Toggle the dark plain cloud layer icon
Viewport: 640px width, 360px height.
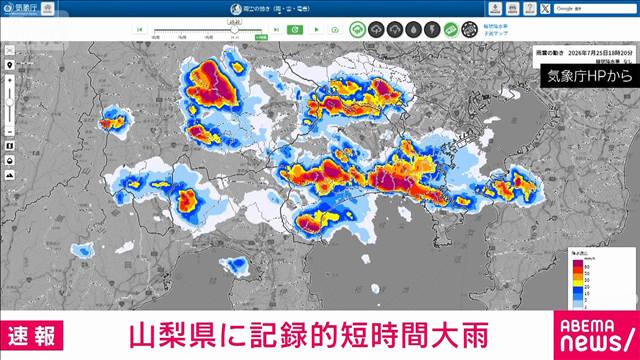tap(395, 29)
